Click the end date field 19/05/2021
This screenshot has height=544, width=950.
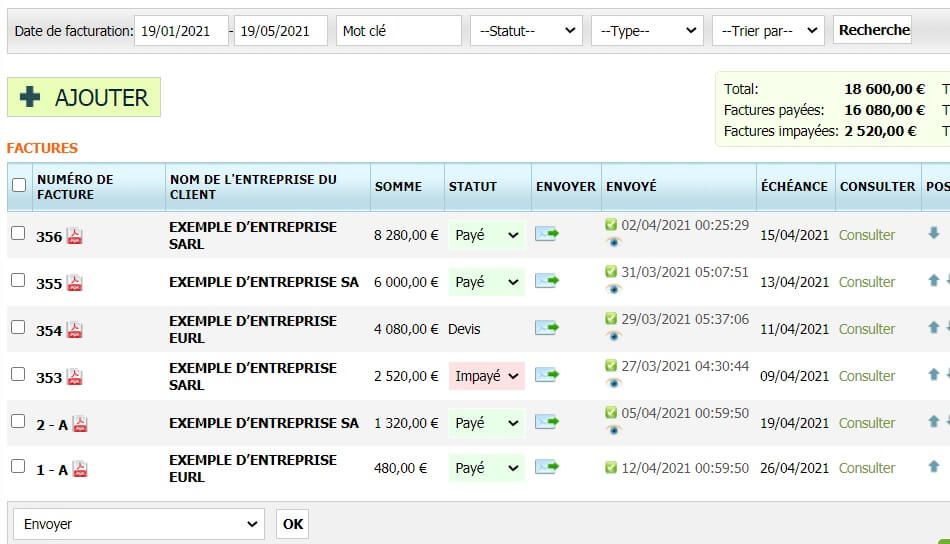(281, 31)
